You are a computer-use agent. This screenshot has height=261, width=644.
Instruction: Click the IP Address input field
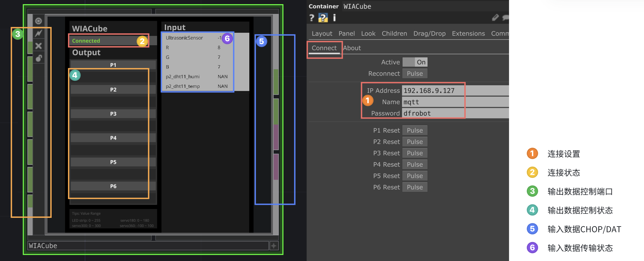click(441, 91)
